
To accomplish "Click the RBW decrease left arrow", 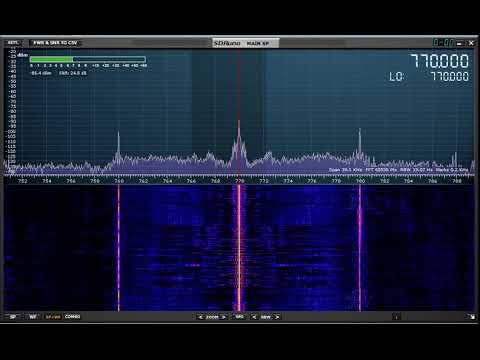I will [254, 317].
